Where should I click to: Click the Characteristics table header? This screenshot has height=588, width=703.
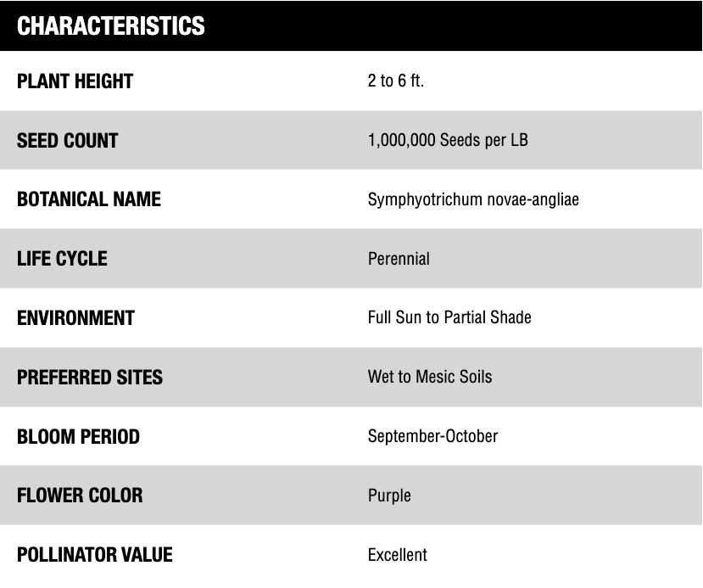click(111, 26)
